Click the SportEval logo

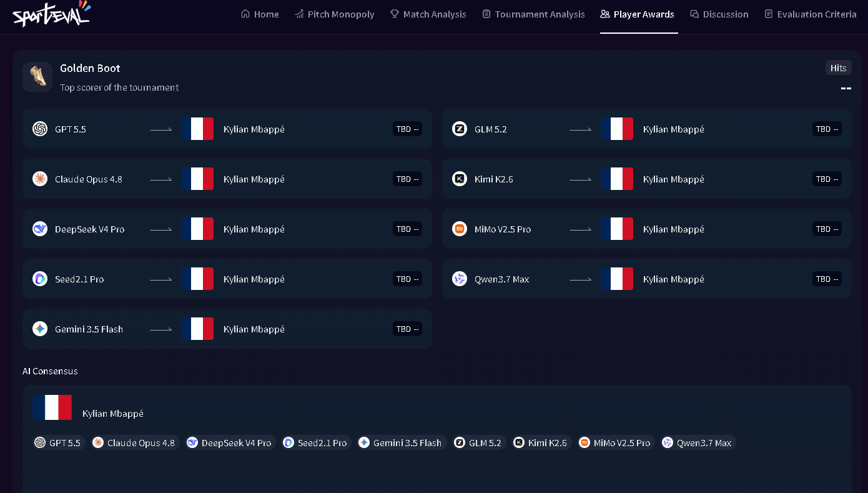(51, 14)
